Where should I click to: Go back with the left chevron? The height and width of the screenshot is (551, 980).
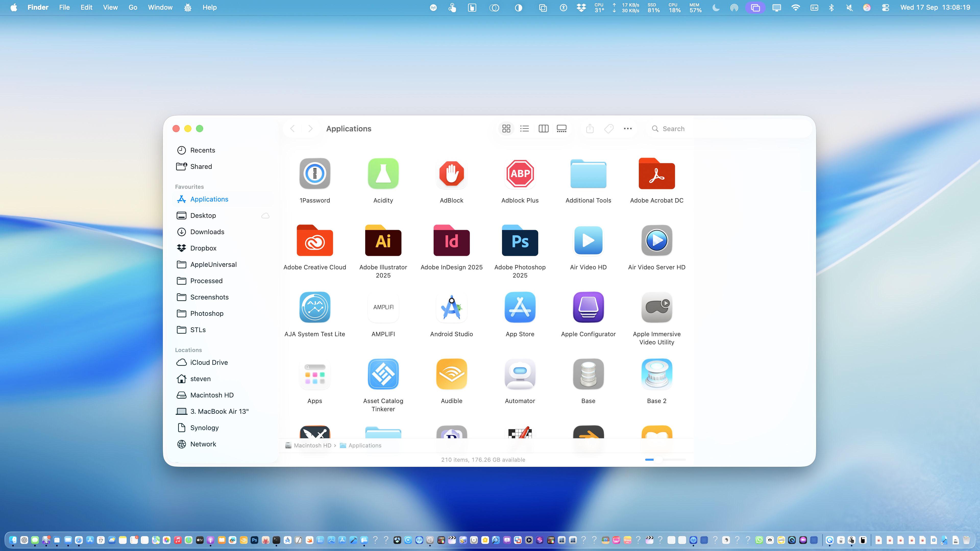[x=292, y=129]
